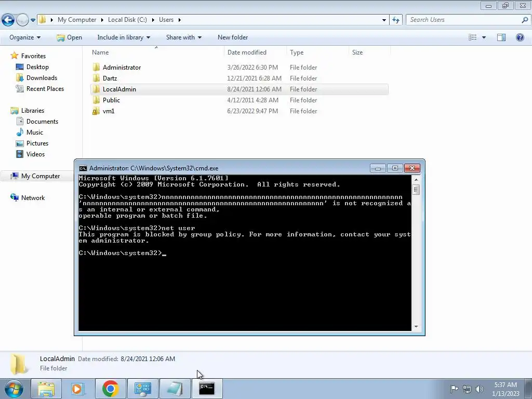Click the Administrator date 3/26/2022 6:30 PM
This screenshot has height=399, width=532.
tap(252, 68)
